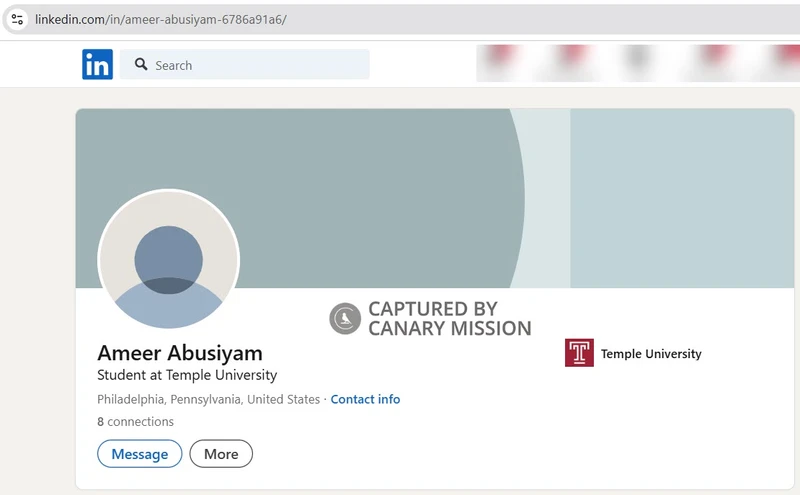Click the magnifier icon in search box
The image size is (800, 495).
coord(141,64)
